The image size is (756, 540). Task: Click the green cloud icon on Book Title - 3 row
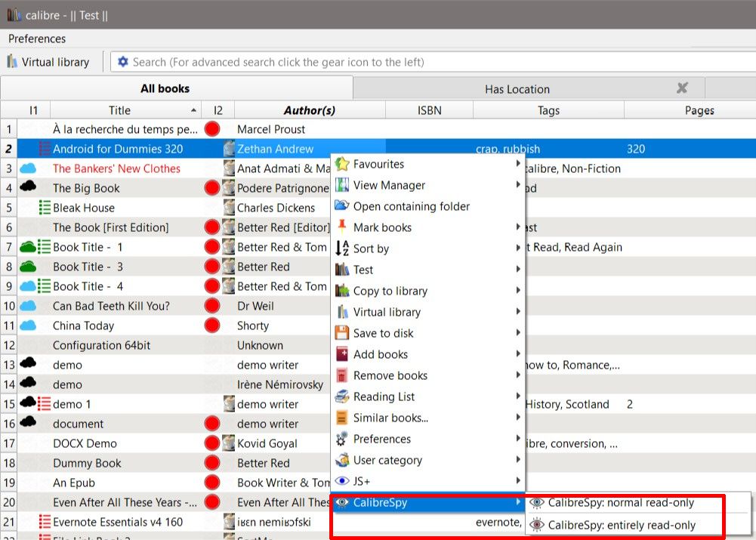(x=28, y=266)
